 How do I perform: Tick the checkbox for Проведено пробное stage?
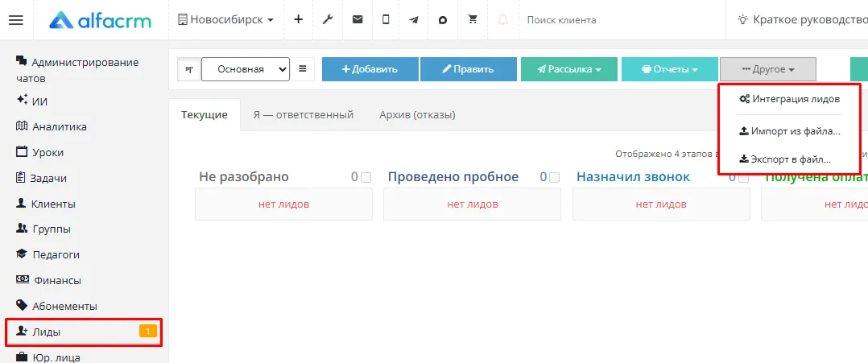555,178
